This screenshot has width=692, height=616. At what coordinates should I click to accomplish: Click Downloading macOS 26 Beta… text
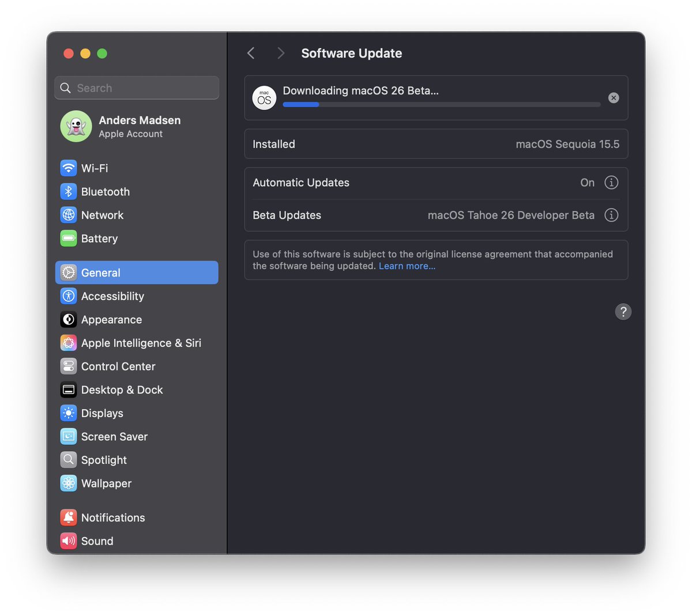pos(360,90)
